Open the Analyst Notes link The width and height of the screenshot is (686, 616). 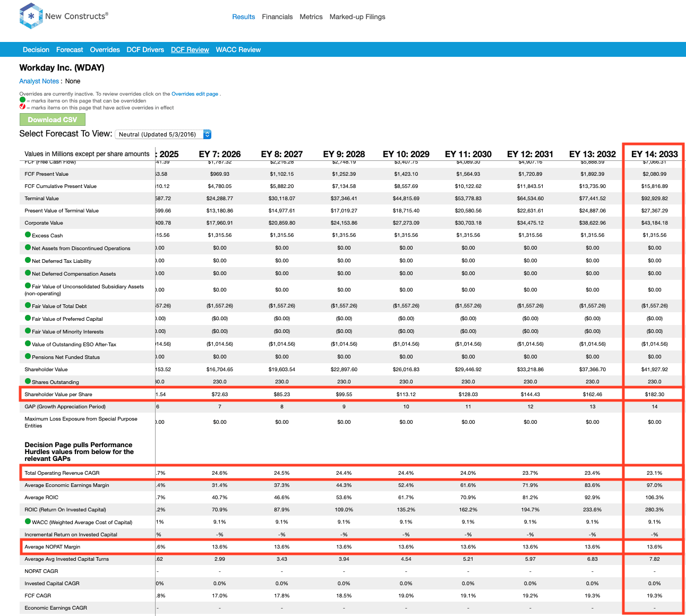[39, 81]
